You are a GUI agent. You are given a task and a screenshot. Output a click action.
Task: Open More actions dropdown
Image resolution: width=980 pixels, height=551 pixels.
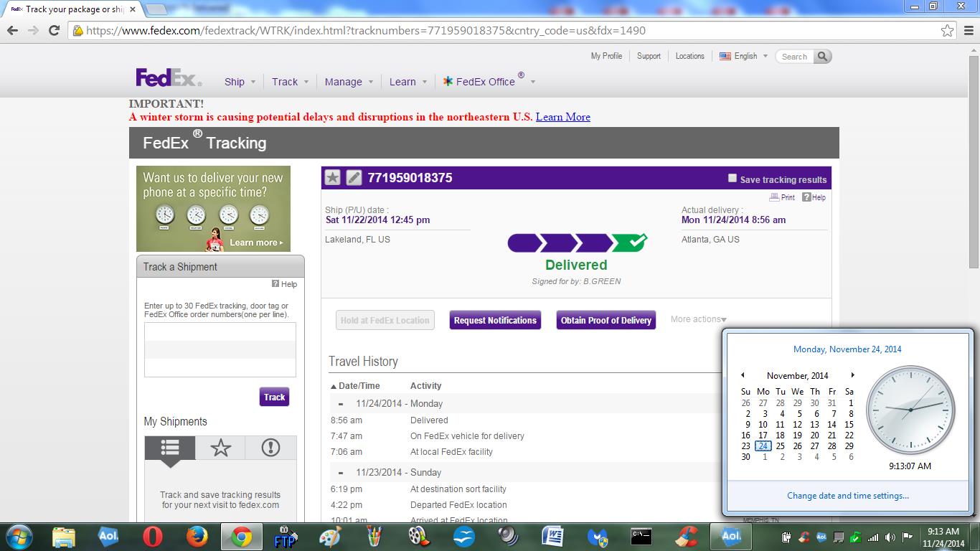click(698, 319)
